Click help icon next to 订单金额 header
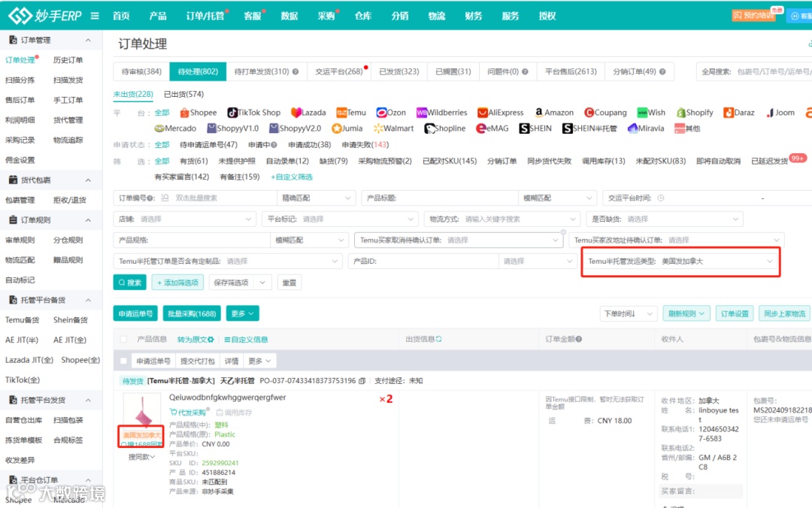The image size is (812, 508). tap(579, 339)
